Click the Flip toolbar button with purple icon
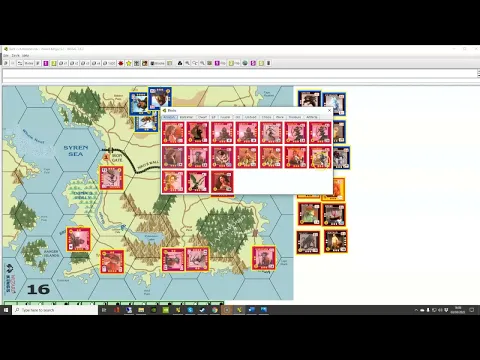Image resolution: width=480 pixels, height=360 pixels. click(220, 63)
